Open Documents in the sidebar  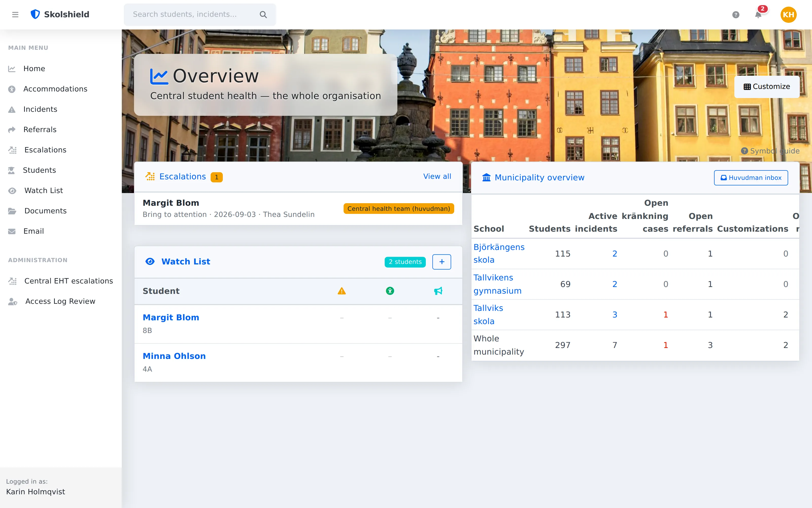coord(61,211)
